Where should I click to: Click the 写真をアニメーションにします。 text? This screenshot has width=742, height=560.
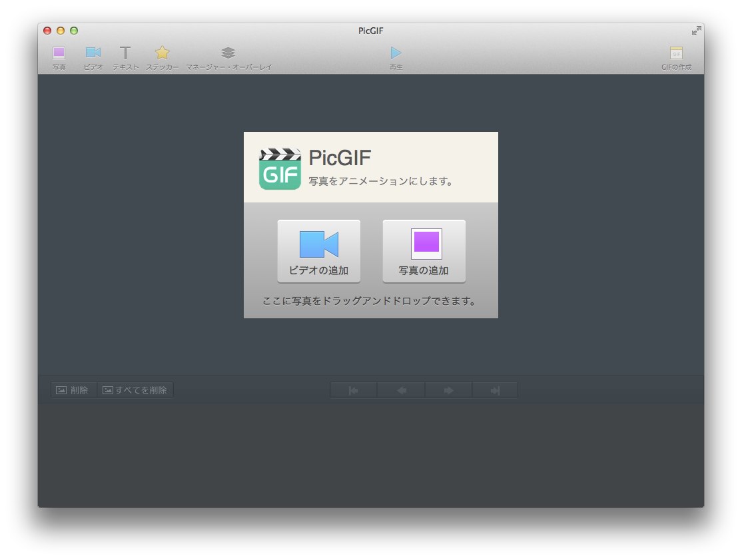click(x=382, y=181)
